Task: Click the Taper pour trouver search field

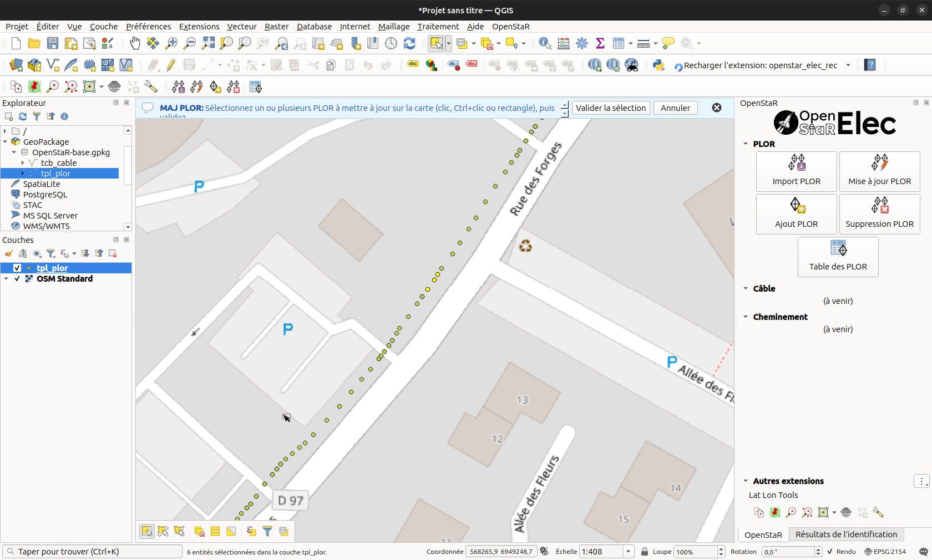Action: pos(93,552)
